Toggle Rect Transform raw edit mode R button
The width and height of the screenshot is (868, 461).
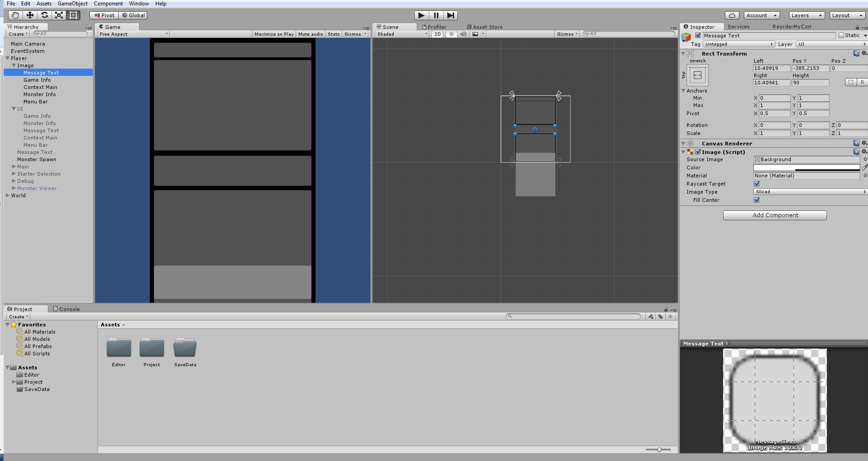863,82
